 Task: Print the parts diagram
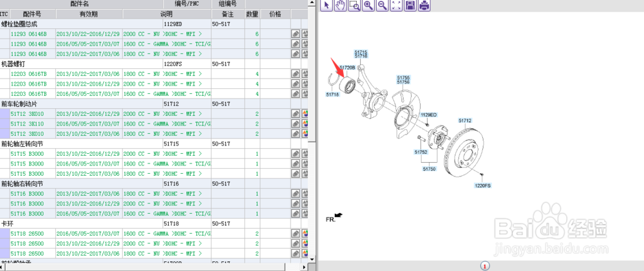pos(424,5)
